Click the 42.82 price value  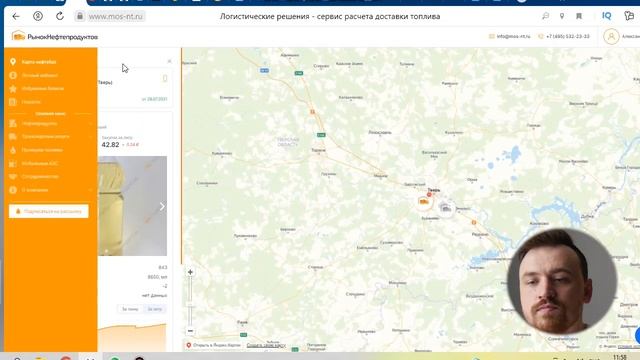click(110, 145)
